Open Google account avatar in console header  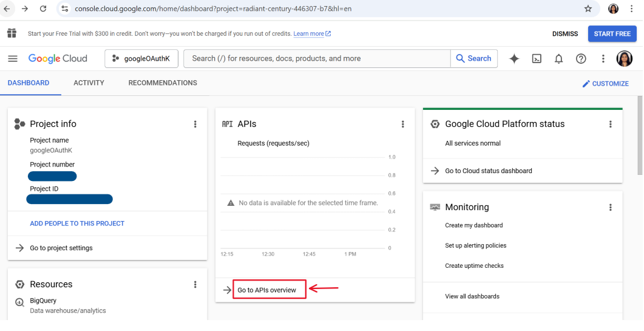[625, 59]
